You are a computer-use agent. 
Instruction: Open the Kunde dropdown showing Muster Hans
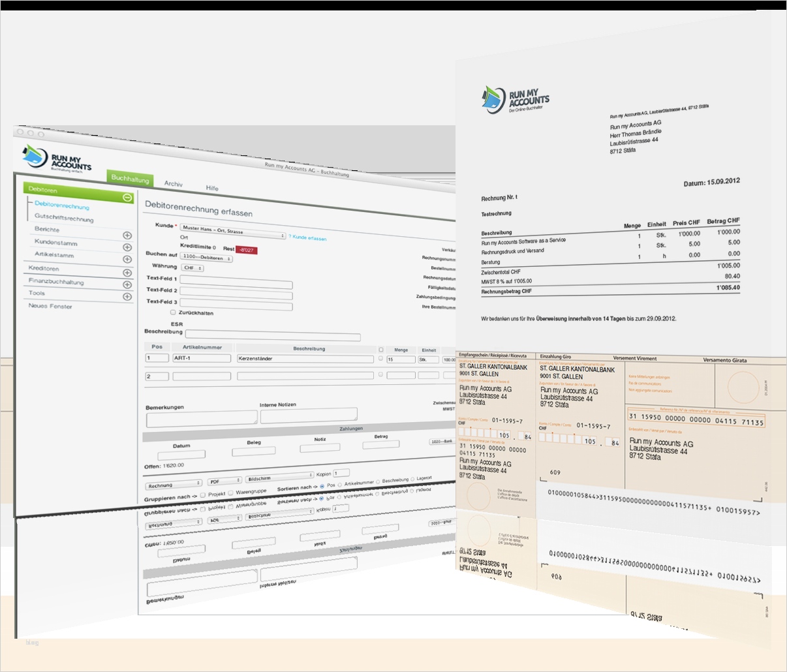233,232
